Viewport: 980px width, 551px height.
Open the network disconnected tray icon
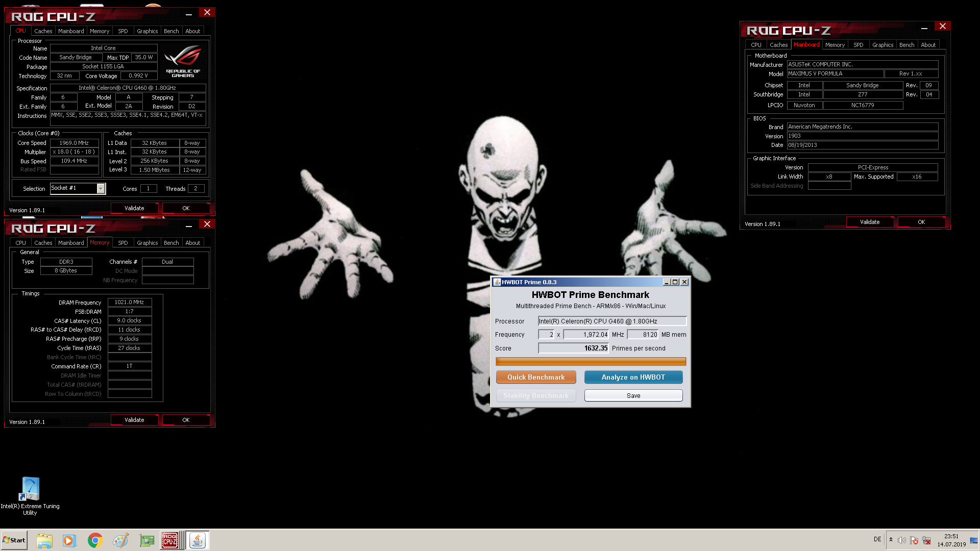pyautogui.click(x=926, y=540)
